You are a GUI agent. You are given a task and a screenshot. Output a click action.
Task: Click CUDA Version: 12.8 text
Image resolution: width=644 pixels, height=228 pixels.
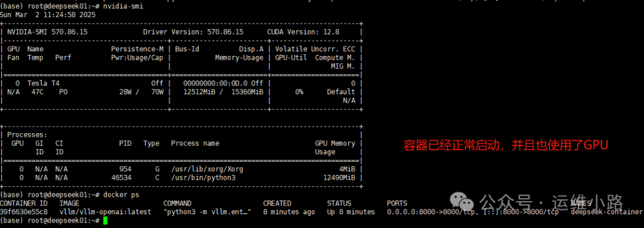click(303, 32)
